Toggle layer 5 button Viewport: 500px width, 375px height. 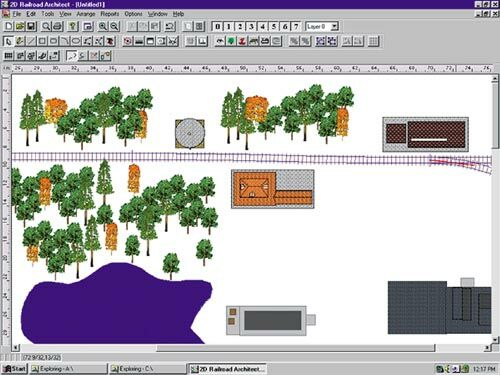pos(274,26)
